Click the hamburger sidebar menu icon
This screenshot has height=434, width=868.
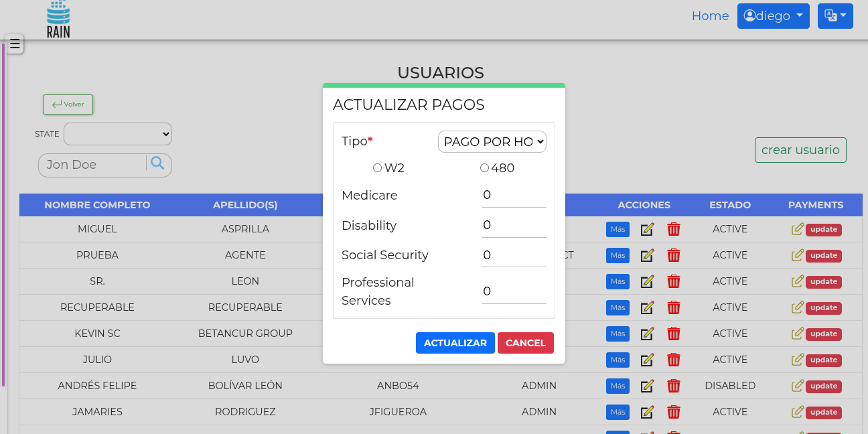pos(15,44)
